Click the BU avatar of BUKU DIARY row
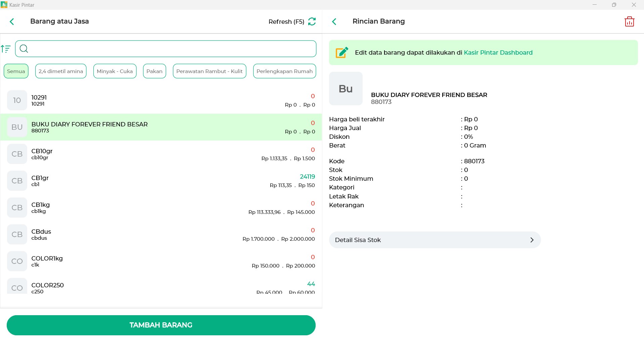 coord(17,127)
